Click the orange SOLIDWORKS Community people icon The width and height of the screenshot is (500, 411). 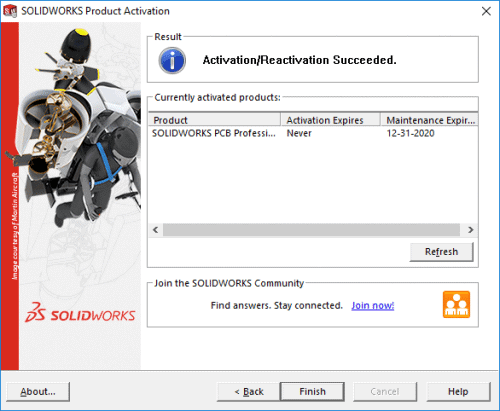(456, 304)
